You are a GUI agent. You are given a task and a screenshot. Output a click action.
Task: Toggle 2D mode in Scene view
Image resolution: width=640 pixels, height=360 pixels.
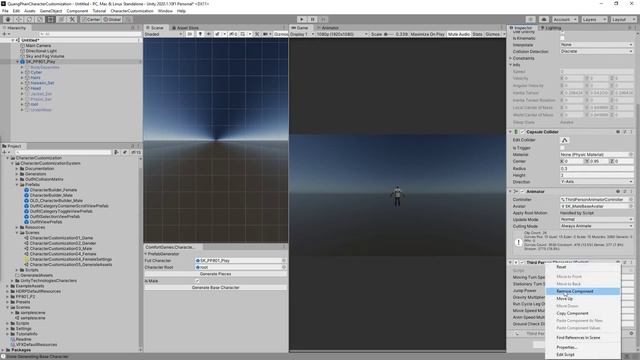pos(190,34)
